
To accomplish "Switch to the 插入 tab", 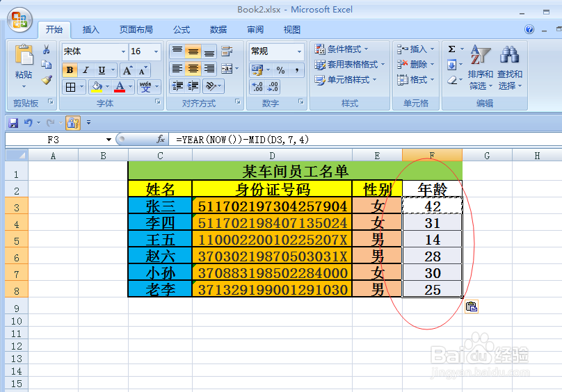I will click(x=90, y=30).
